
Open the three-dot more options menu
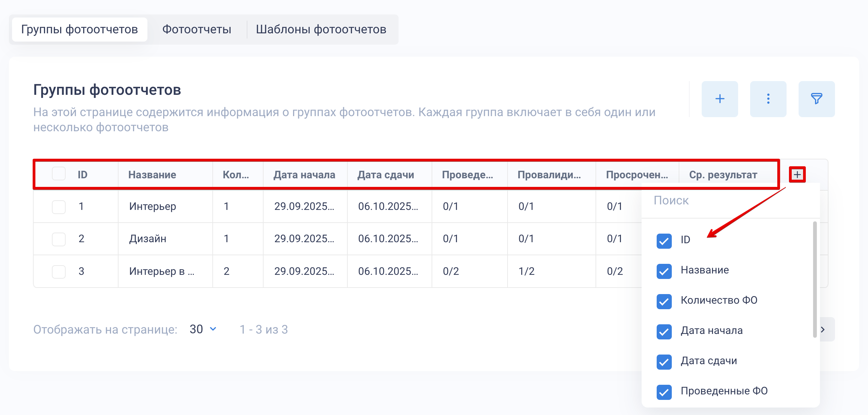768,99
